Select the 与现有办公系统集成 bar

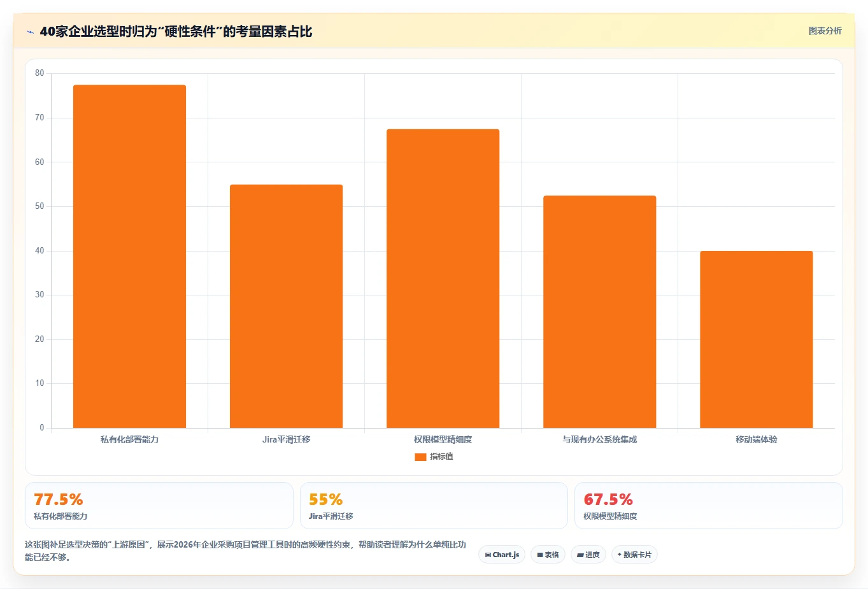click(x=599, y=311)
